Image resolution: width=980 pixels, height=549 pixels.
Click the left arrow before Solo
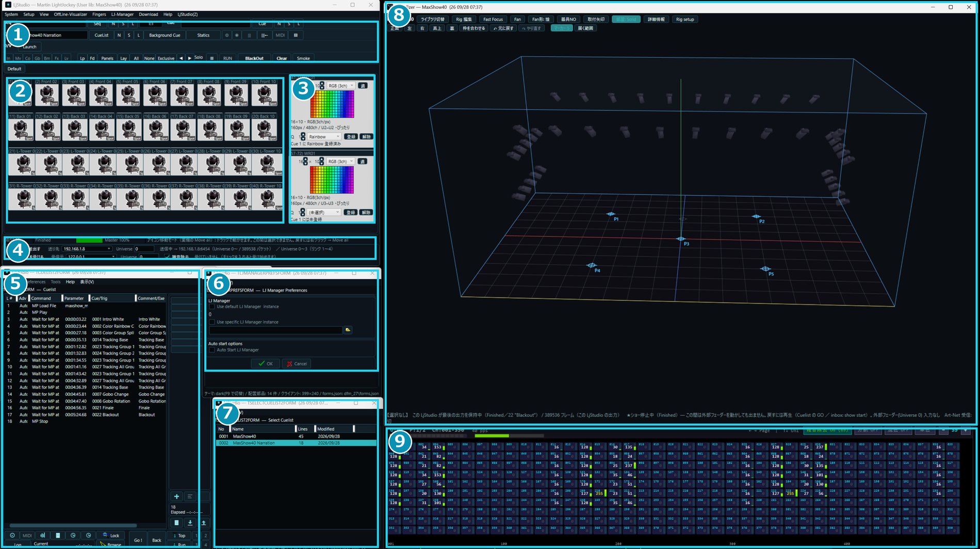coord(181,58)
